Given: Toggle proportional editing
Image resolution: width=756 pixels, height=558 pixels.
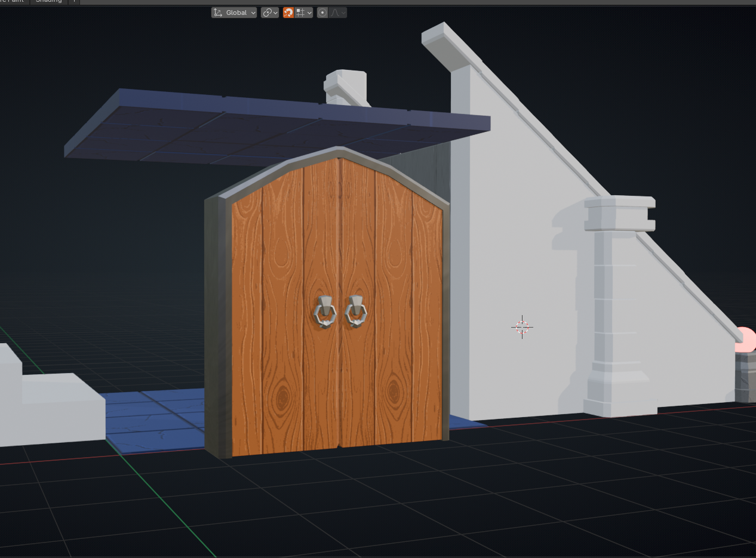Looking at the screenshot, I should [322, 13].
